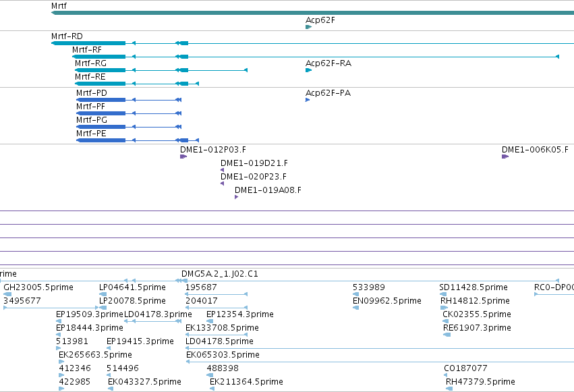Screen dimensions: 574x392
Task: Select the 3495677 alignment label
Action: coord(22,301)
